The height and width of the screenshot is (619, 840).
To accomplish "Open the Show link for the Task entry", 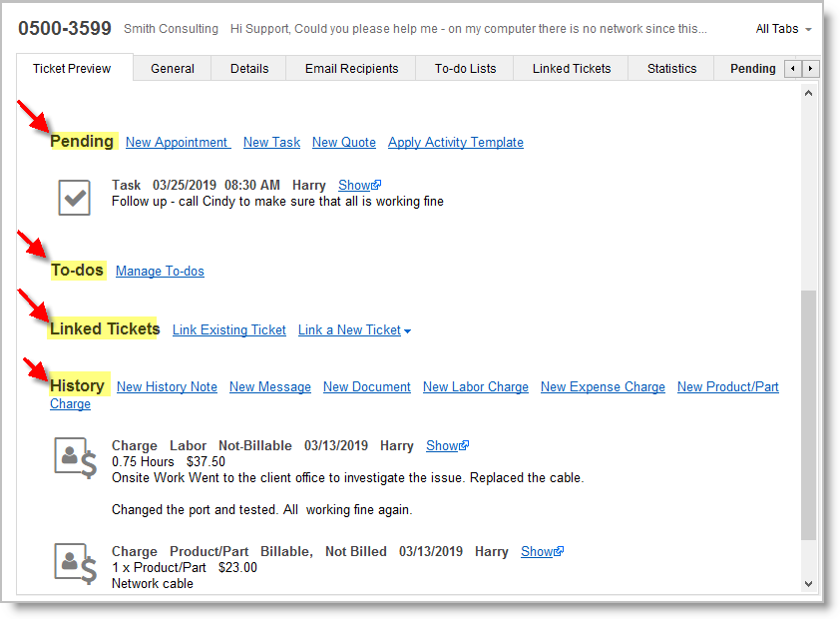I will click(354, 185).
